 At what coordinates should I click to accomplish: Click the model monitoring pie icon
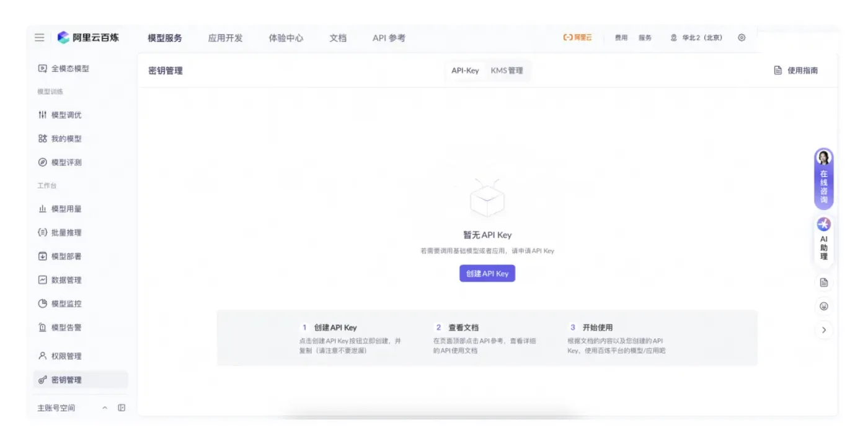pos(42,303)
